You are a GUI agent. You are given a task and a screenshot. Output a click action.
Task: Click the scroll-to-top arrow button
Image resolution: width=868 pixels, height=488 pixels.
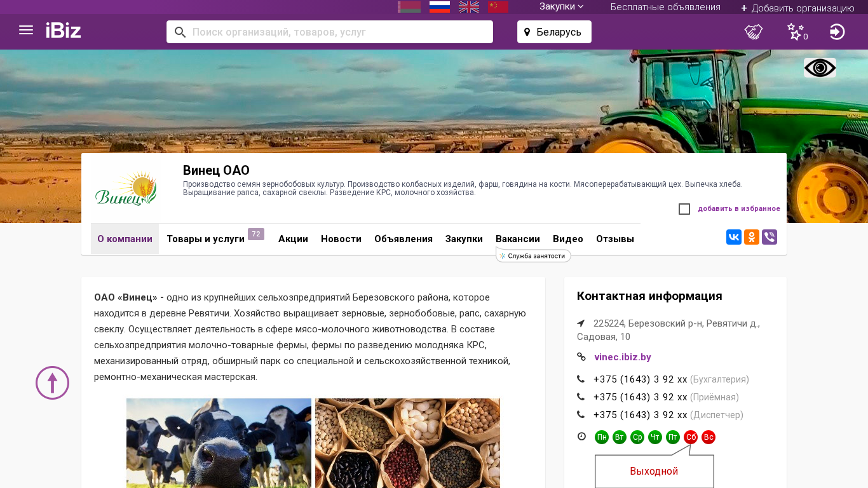(x=52, y=383)
